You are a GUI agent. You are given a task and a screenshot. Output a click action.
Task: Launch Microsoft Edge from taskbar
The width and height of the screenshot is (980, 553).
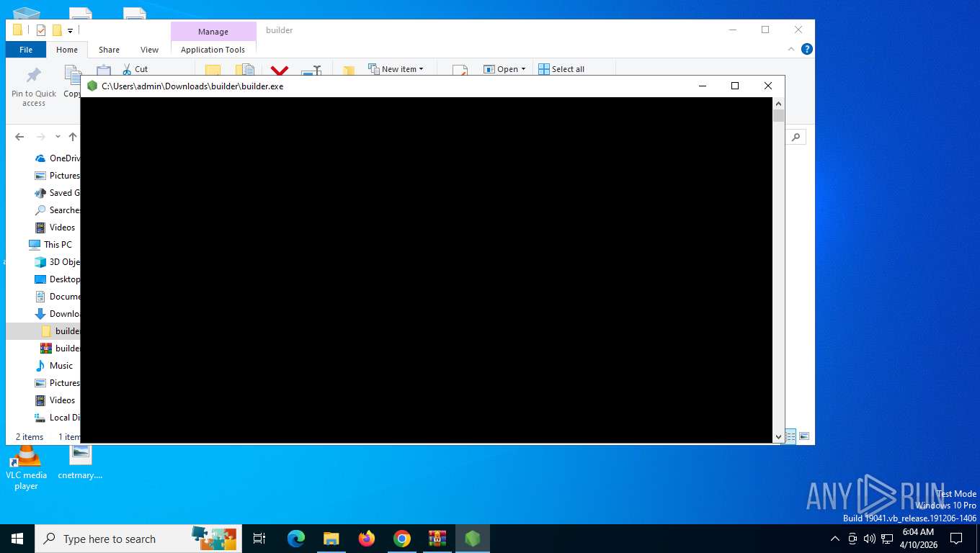click(296, 539)
